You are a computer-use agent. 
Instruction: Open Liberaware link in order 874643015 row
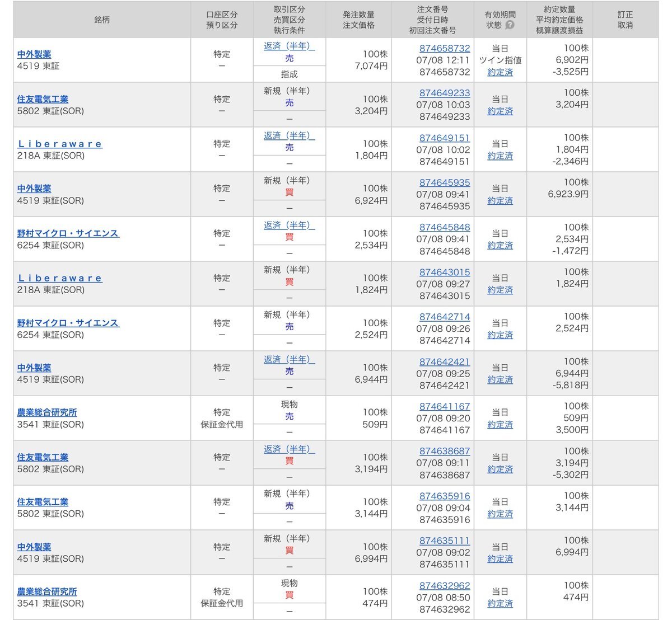click(60, 278)
